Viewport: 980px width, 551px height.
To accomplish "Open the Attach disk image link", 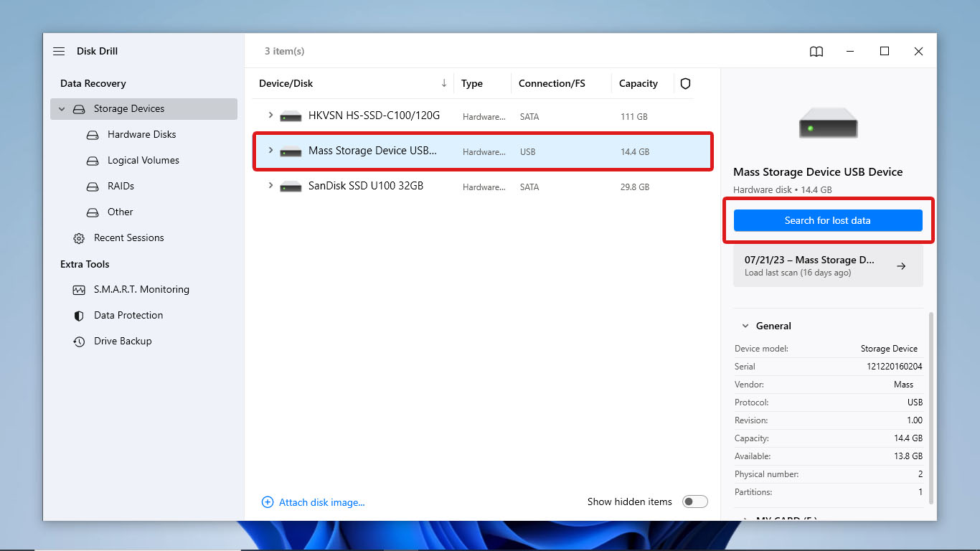I will click(x=321, y=501).
